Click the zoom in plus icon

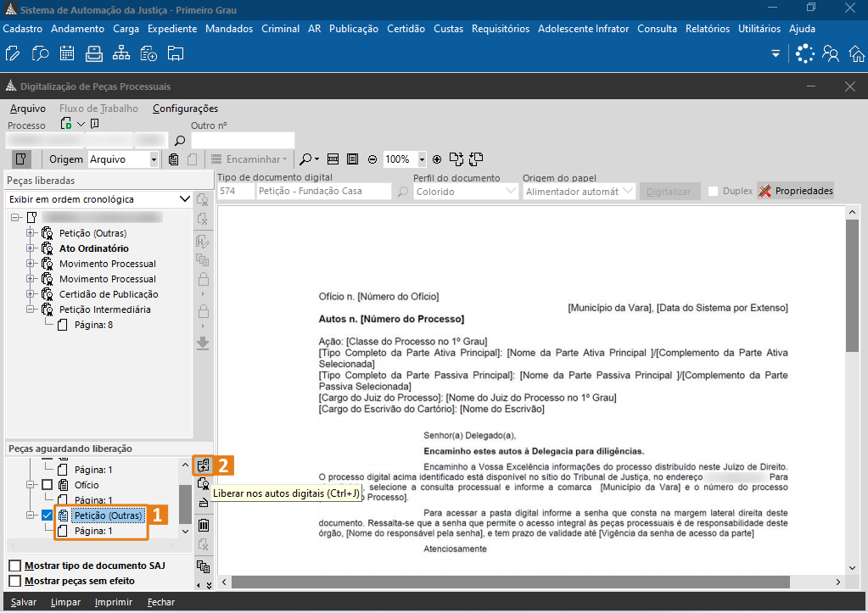tap(437, 159)
